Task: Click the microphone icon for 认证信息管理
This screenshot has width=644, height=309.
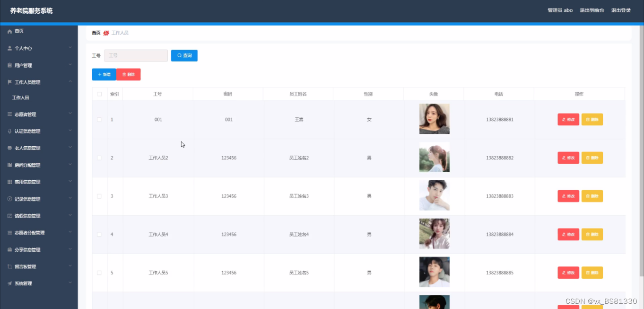Action: pos(9,131)
